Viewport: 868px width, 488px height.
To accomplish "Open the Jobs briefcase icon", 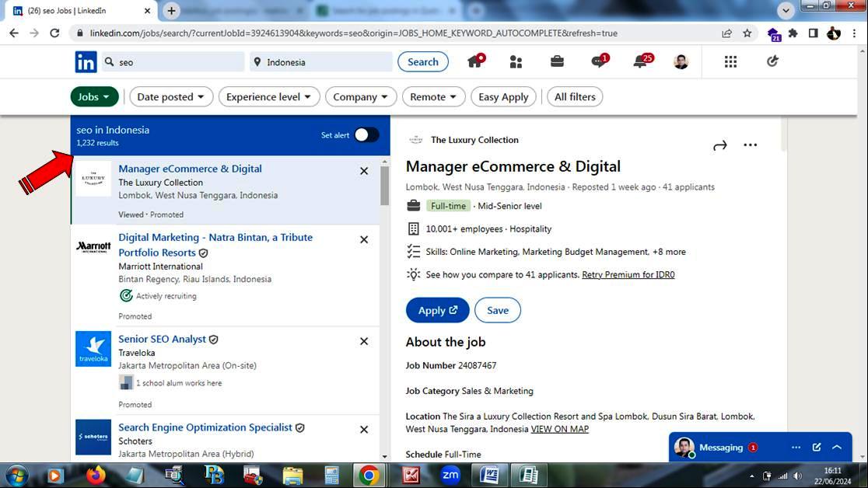I will tap(557, 62).
